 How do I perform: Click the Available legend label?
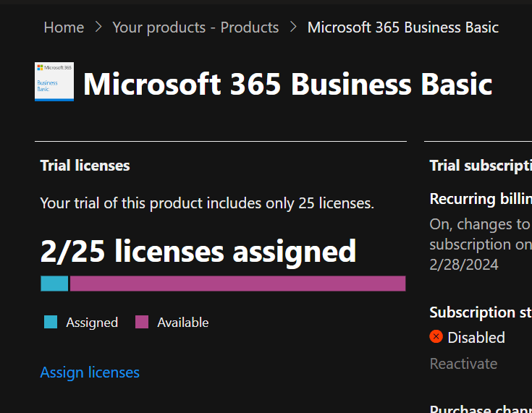click(x=182, y=323)
